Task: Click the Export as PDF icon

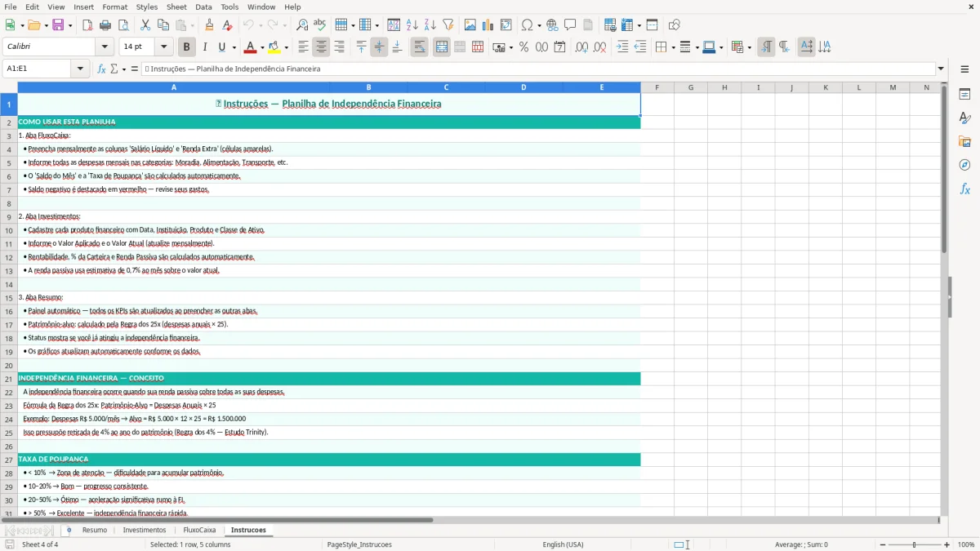Action: (87, 25)
